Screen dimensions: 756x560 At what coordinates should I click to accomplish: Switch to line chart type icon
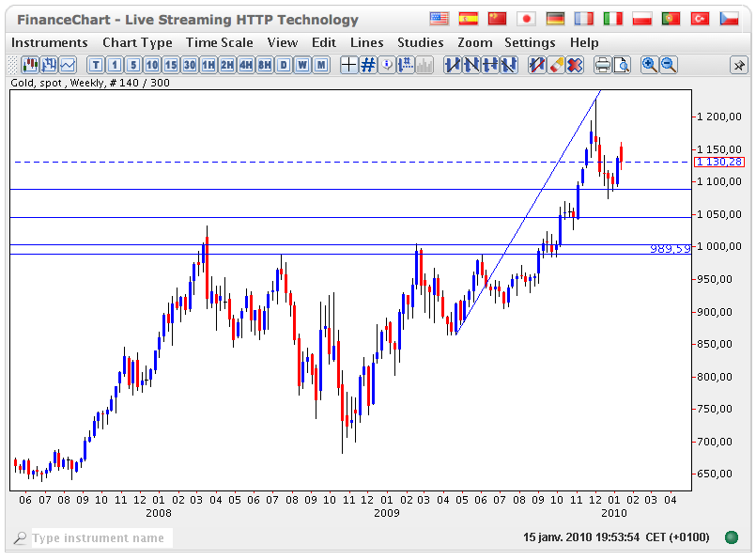point(69,65)
